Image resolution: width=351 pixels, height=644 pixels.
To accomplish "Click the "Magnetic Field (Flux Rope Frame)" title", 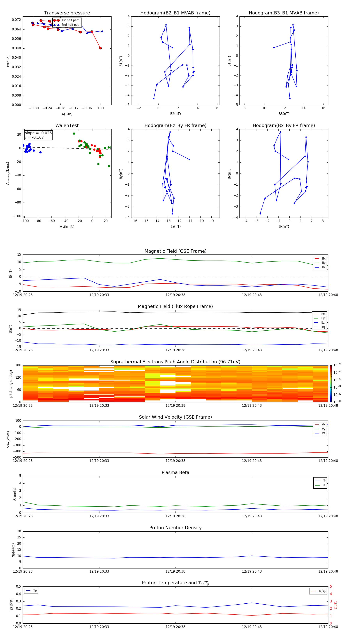I will [x=175, y=307].
